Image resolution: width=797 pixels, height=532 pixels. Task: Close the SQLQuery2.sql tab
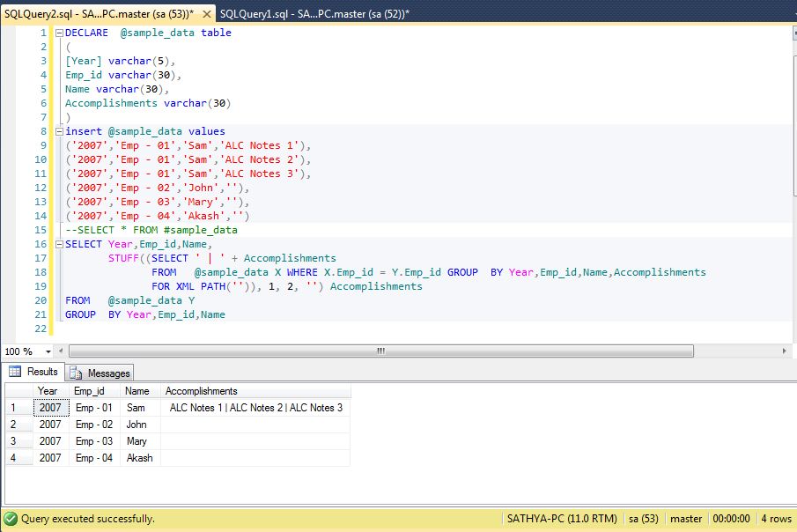coord(206,14)
